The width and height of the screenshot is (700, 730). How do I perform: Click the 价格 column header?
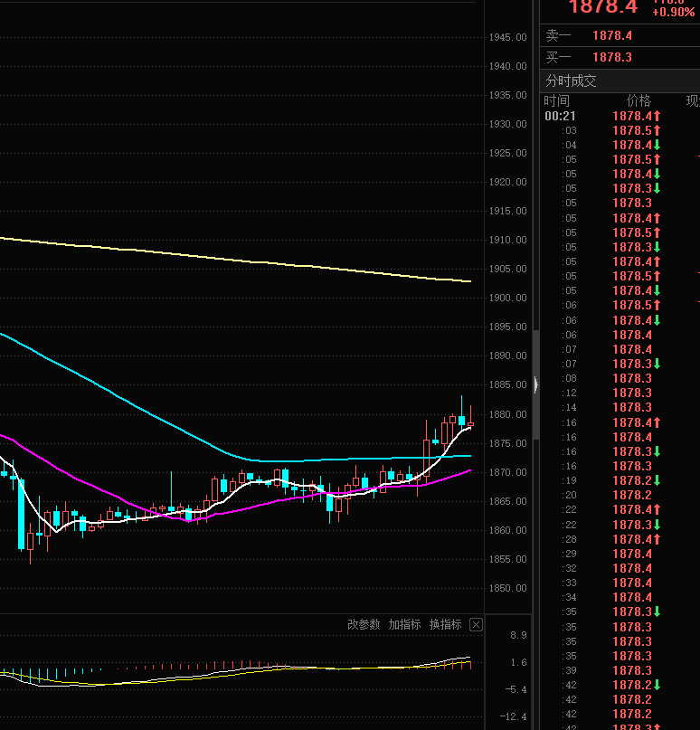[x=639, y=100]
